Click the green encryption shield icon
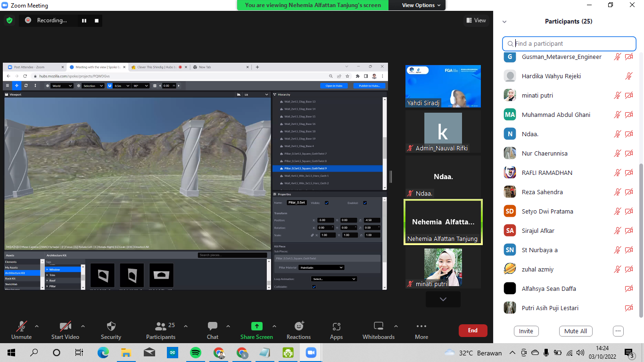The height and width of the screenshot is (362, 644). click(9, 20)
